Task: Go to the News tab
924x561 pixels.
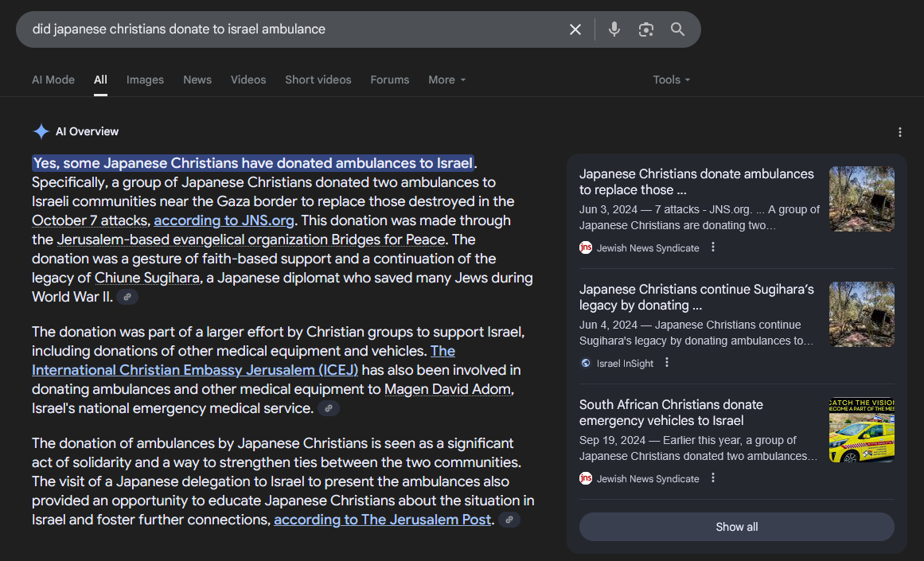Action: (x=197, y=80)
